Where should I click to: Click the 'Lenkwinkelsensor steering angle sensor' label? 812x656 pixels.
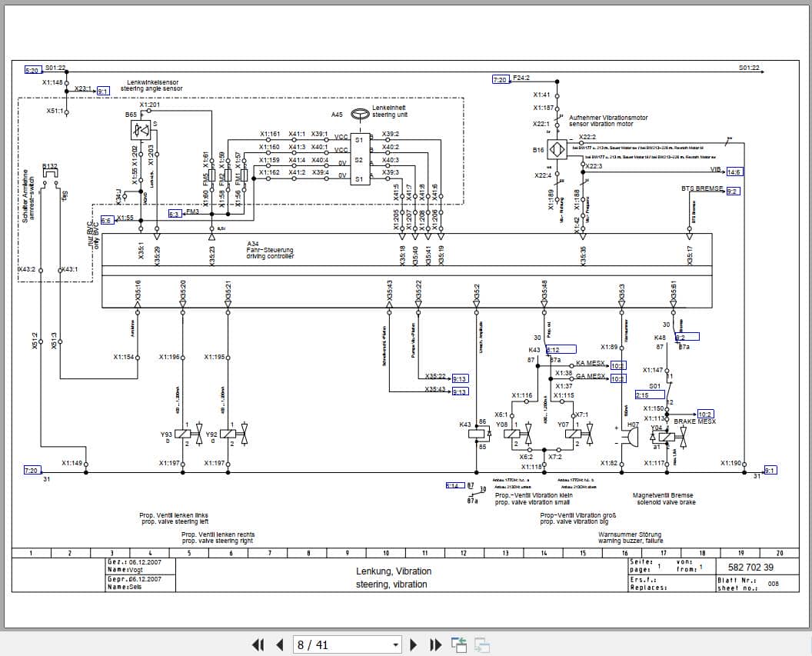151,85
